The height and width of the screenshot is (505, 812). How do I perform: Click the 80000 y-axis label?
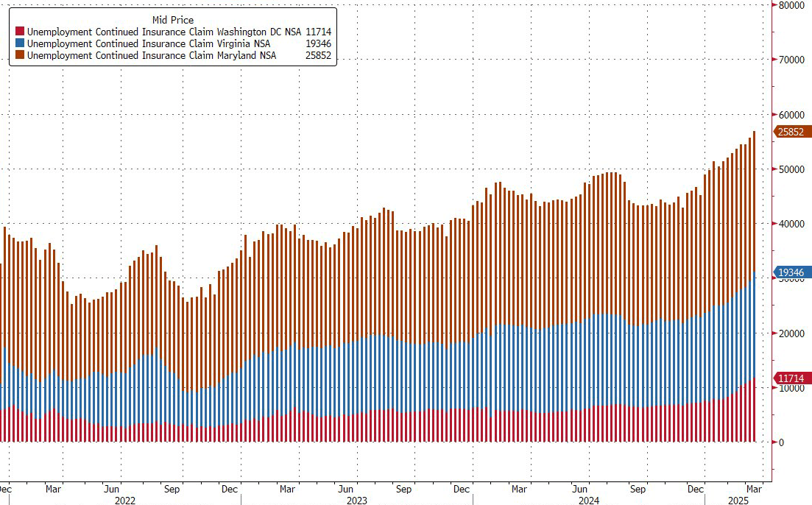pyautogui.click(x=792, y=5)
